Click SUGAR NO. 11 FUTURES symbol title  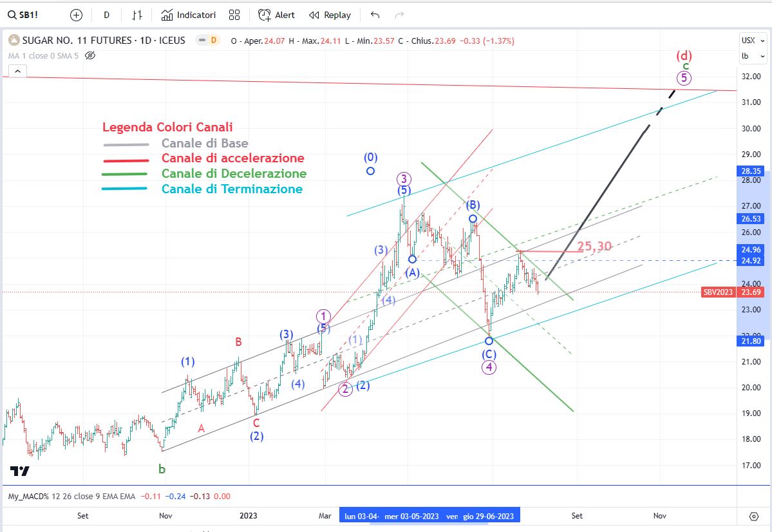pos(104,41)
